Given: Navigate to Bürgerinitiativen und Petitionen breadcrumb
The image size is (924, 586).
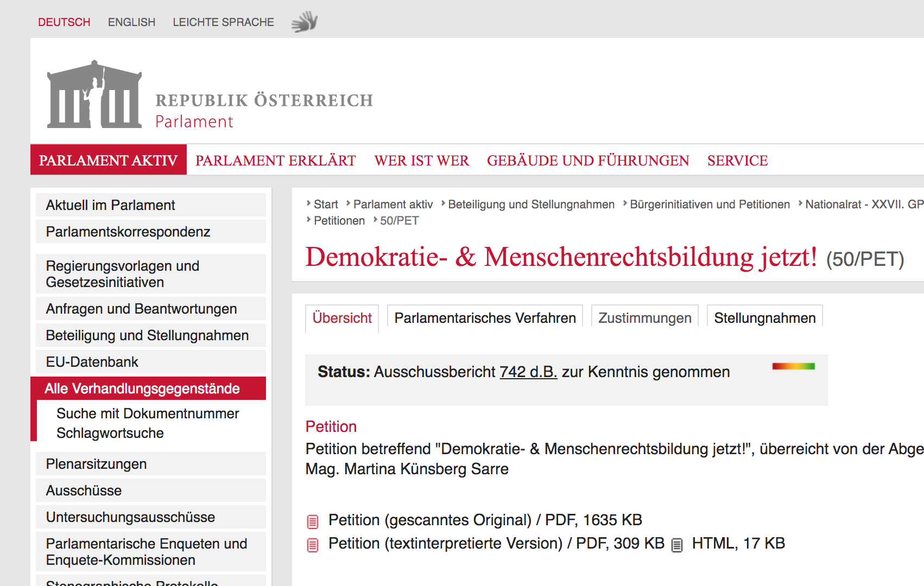Looking at the screenshot, I should [710, 203].
